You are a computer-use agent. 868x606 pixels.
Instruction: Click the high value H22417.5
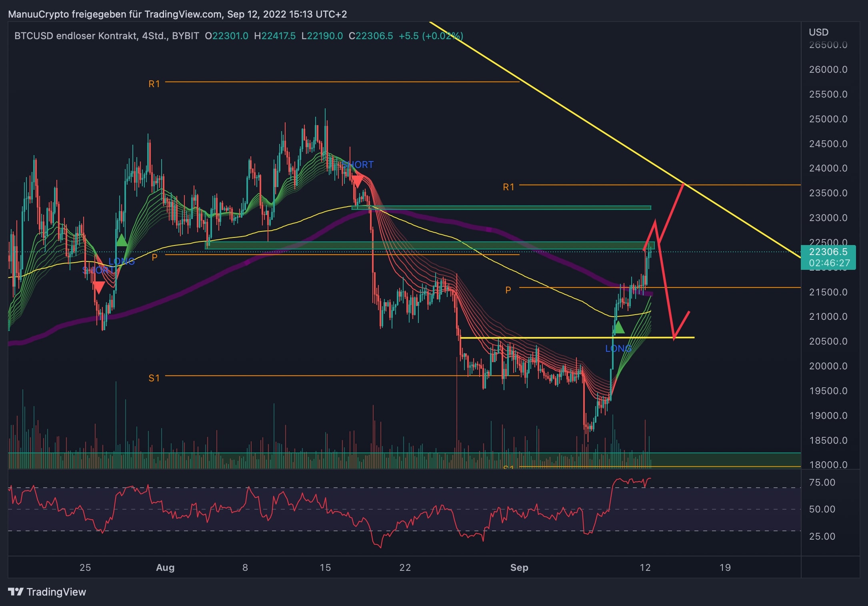tap(275, 36)
